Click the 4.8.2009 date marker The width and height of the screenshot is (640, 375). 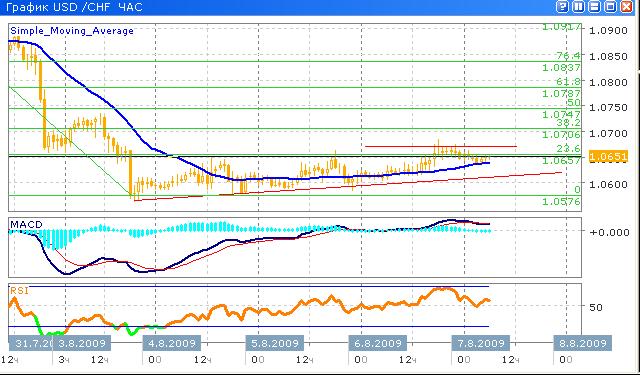(172, 343)
